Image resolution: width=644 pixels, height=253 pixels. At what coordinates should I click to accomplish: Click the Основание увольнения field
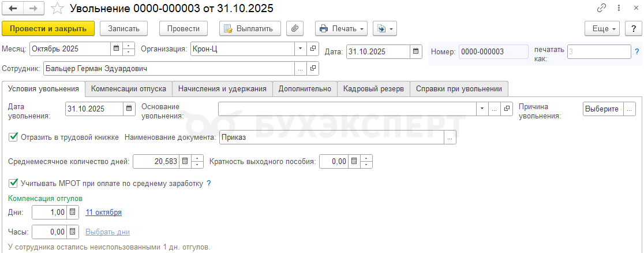tap(347, 109)
